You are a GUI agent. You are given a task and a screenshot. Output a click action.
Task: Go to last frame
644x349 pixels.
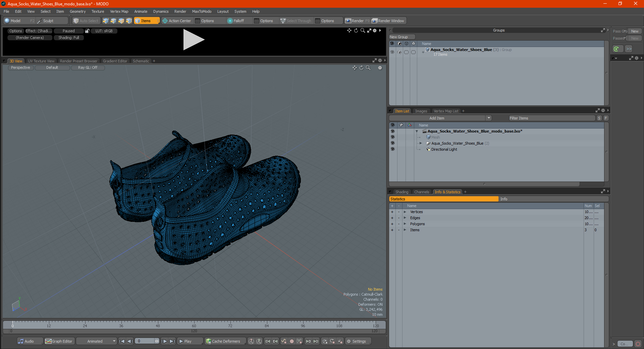tap(172, 341)
